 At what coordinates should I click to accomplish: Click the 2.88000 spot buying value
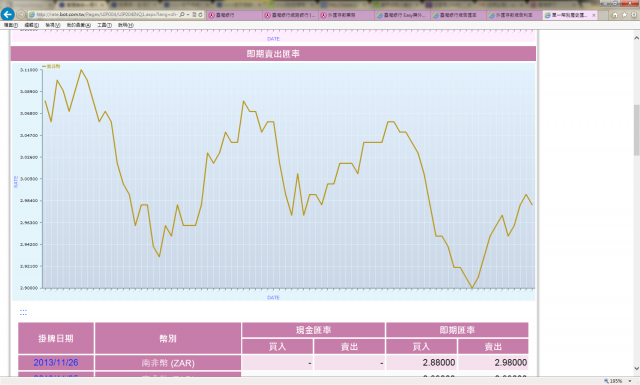pyautogui.click(x=439, y=363)
